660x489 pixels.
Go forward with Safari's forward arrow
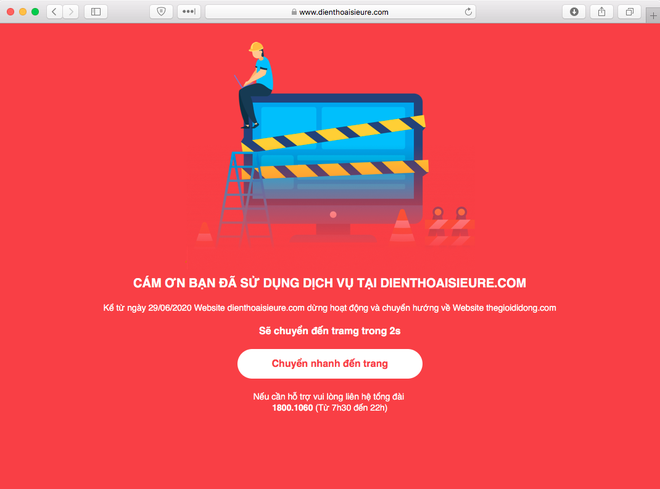coord(71,12)
